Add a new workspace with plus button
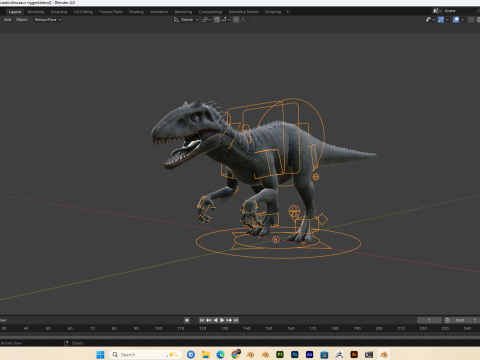The width and height of the screenshot is (480, 360). (288, 12)
